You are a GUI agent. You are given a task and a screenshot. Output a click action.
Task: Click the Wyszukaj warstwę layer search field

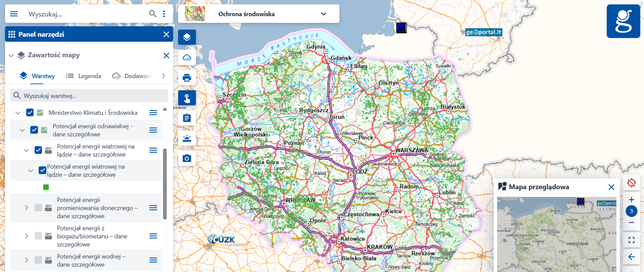tap(89, 96)
